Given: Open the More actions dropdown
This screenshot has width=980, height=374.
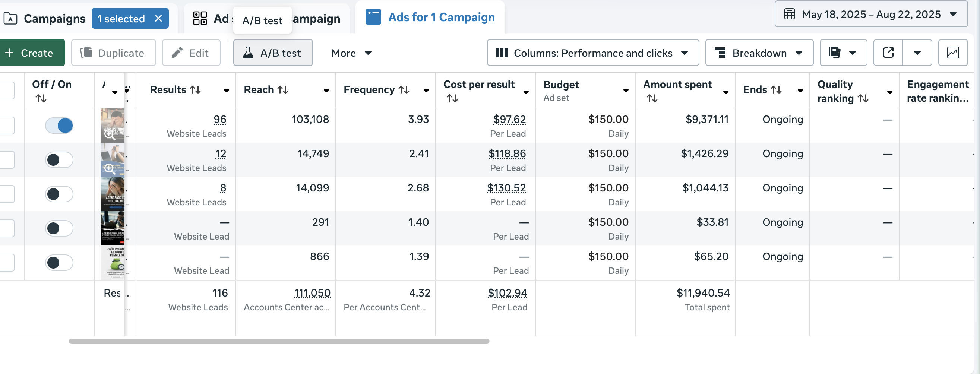Looking at the screenshot, I should 351,53.
